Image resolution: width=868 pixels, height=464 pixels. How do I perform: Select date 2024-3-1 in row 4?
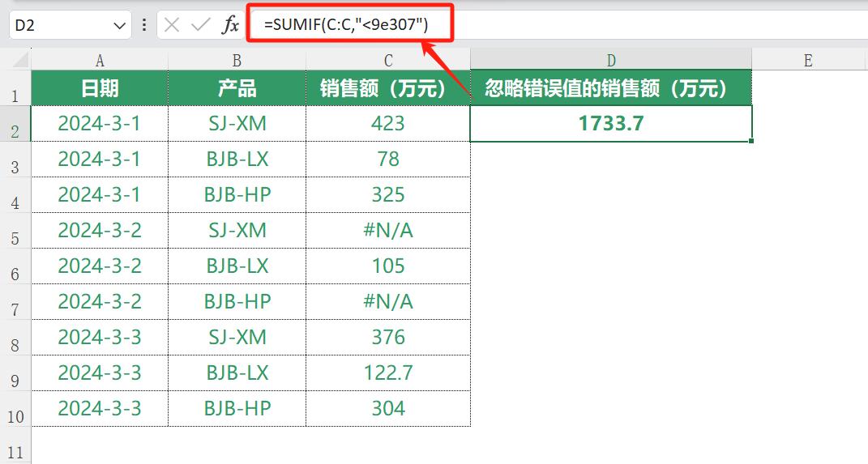point(100,194)
